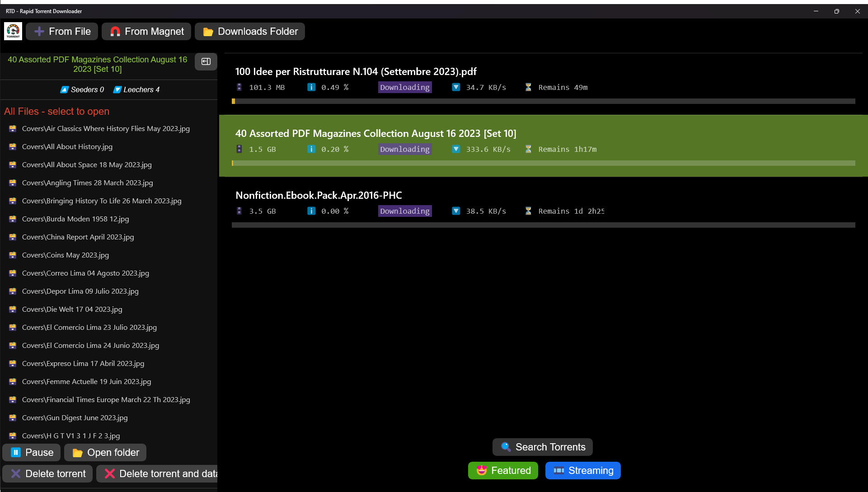
Task: Click the Seeders icon in panel
Action: tap(65, 89)
